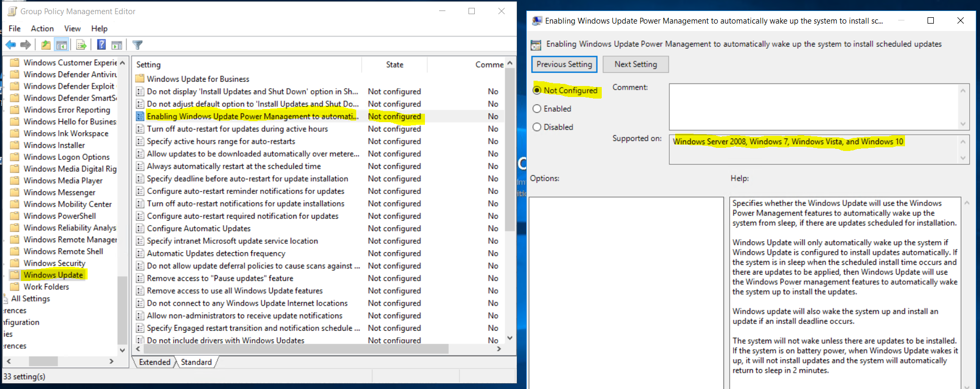Select the Disabled radio button
Image resolution: width=980 pixels, height=389 pixels.
click(537, 127)
